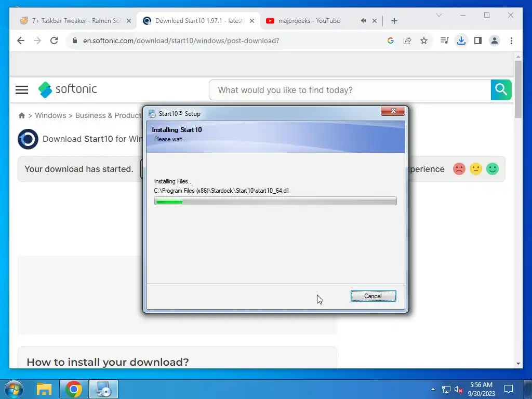Reload the Softonic page

click(54, 41)
